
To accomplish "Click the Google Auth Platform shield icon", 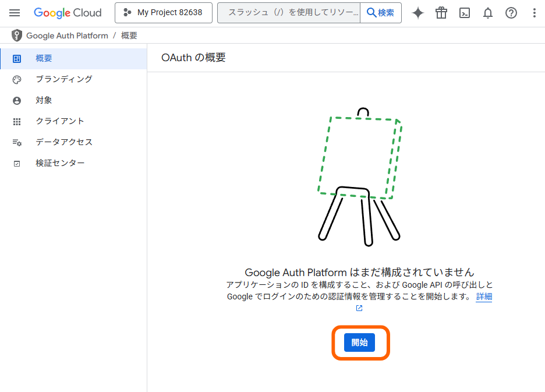I will (x=16, y=36).
